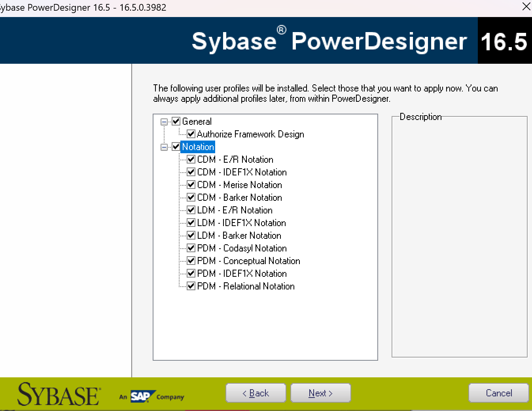Viewport: 532px width, 411px height.
Task: Toggle CDM - E/R Notation checkbox
Action: coord(191,159)
